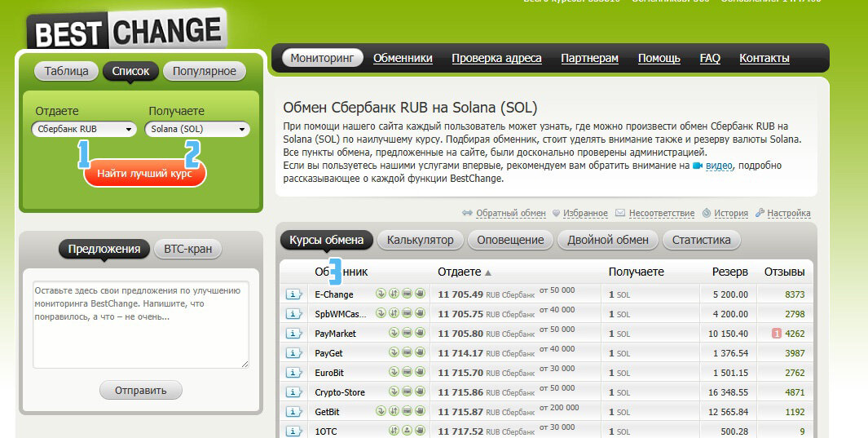Click the person icon in 1OTC row
Viewport: 868px width, 438px height.
tap(407, 430)
